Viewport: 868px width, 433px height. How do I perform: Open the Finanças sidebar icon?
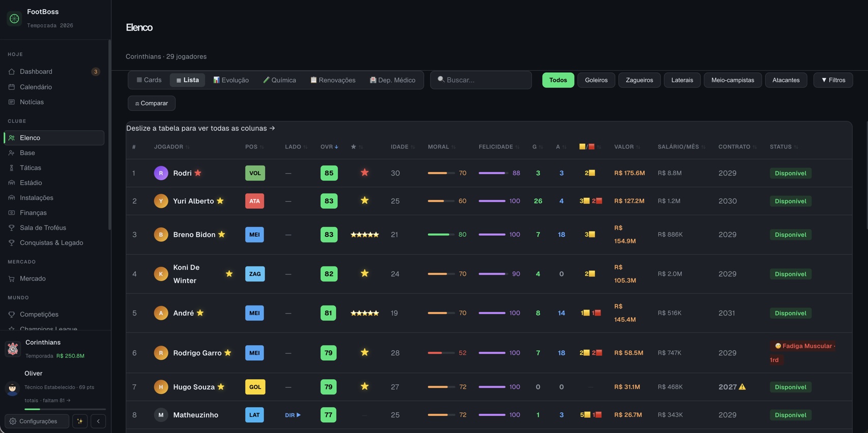coord(12,212)
